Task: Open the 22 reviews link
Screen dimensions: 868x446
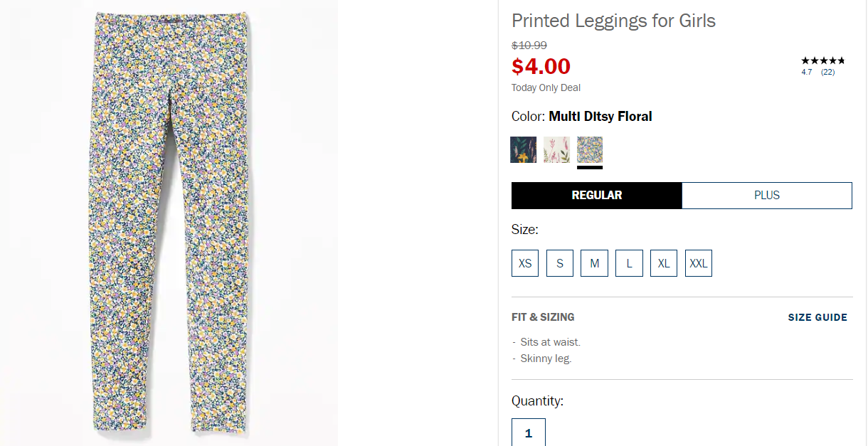Action: 827,72
